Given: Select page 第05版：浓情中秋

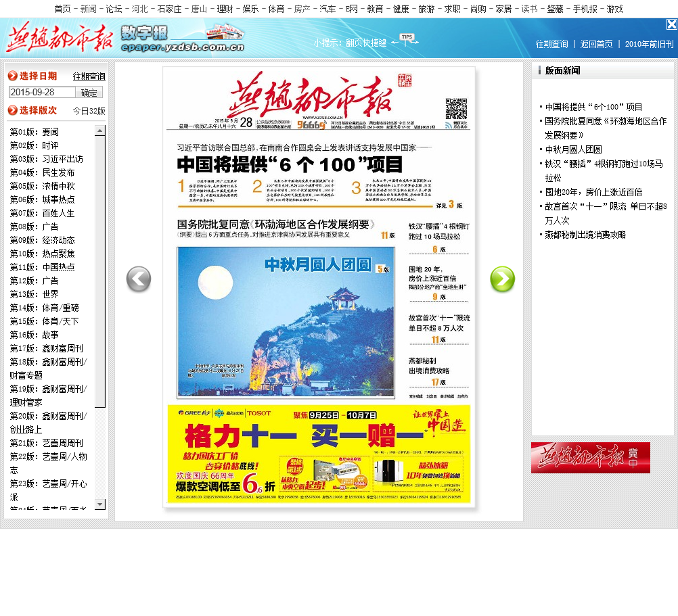Looking at the screenshot, I should (43, 186).
